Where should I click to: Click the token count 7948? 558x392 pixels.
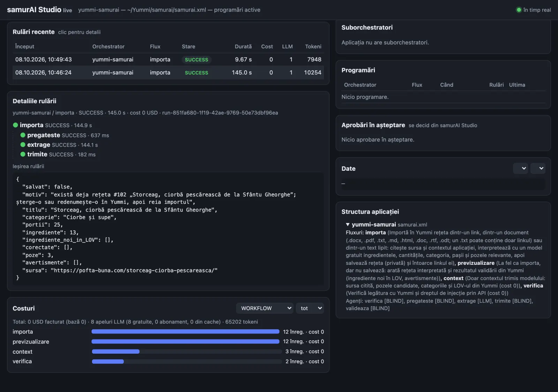click(x=314, y=60)
